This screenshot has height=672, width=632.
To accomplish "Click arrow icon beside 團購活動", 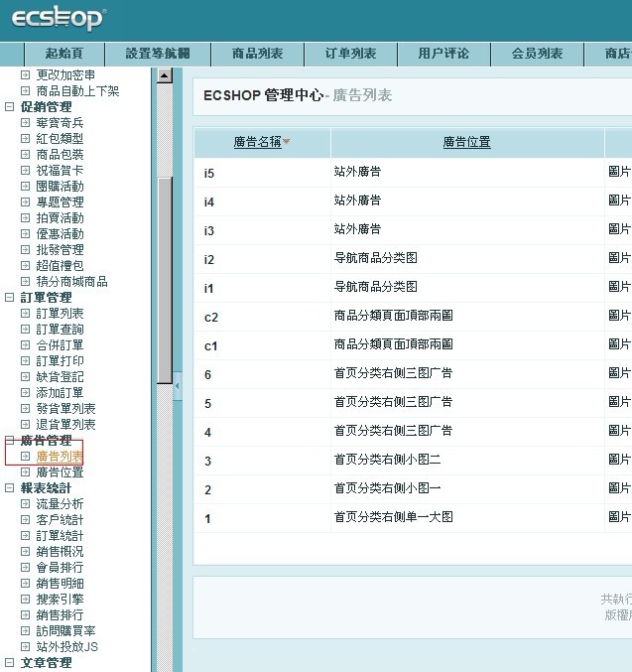I will [x=25, y=187].
